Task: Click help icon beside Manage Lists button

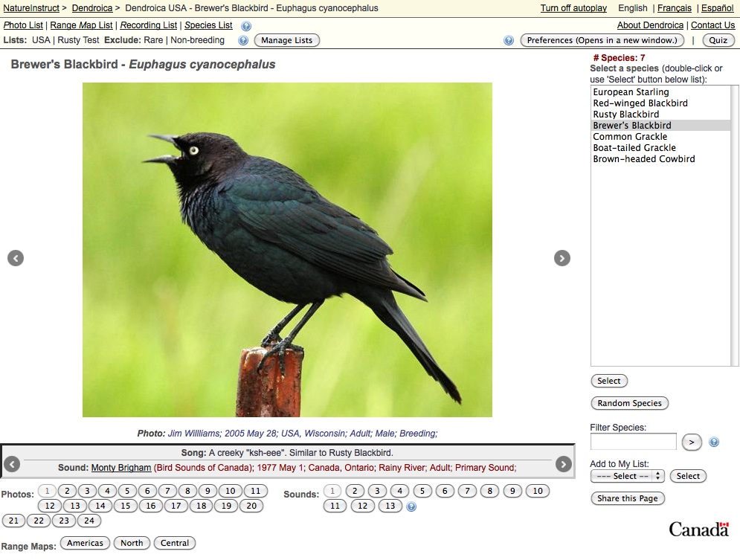Action: point(243,40)
